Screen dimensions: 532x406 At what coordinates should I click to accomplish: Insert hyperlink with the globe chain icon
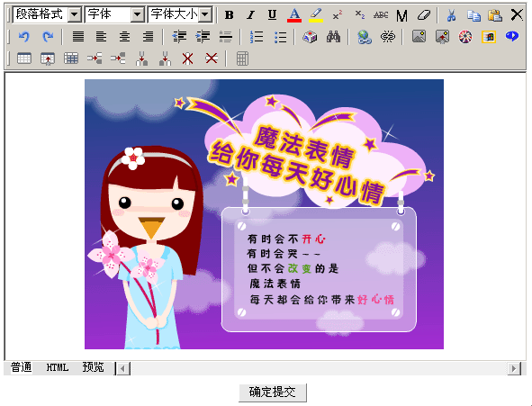click(x=365, y=37)
